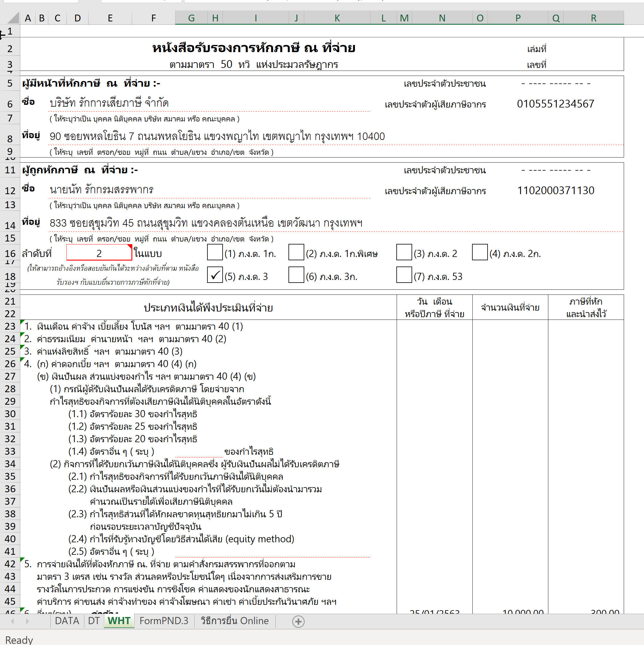Click the เล่มที่ label
Image resolution: width=644 pixels, height=645 pixels.
click(536, 49)
